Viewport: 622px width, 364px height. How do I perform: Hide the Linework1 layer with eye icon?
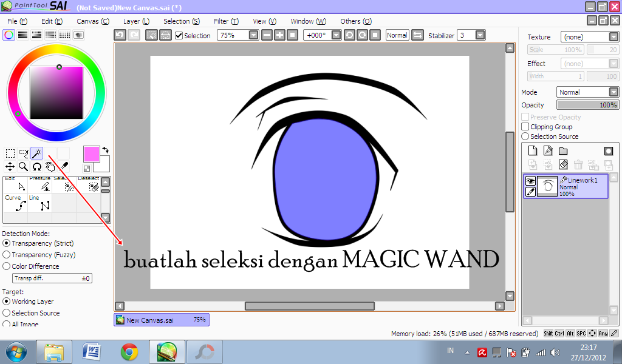530,181
